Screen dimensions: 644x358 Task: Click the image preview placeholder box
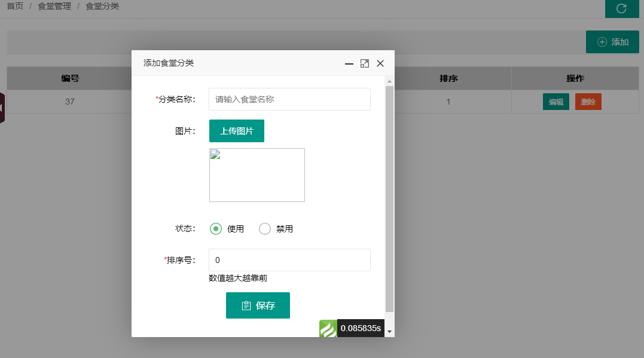pos(257,175)
